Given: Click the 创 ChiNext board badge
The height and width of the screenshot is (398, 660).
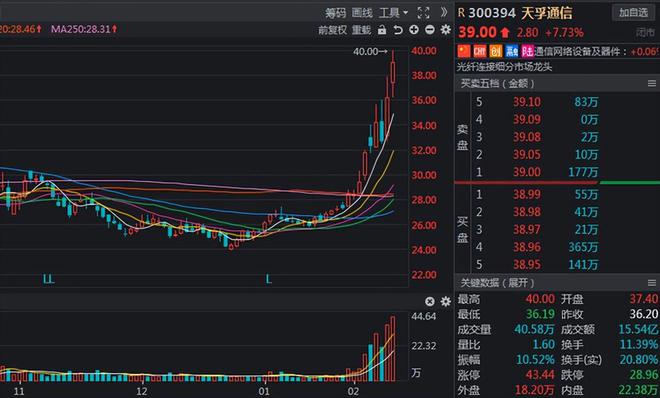Looking at the screenshot, I should 496,51.
